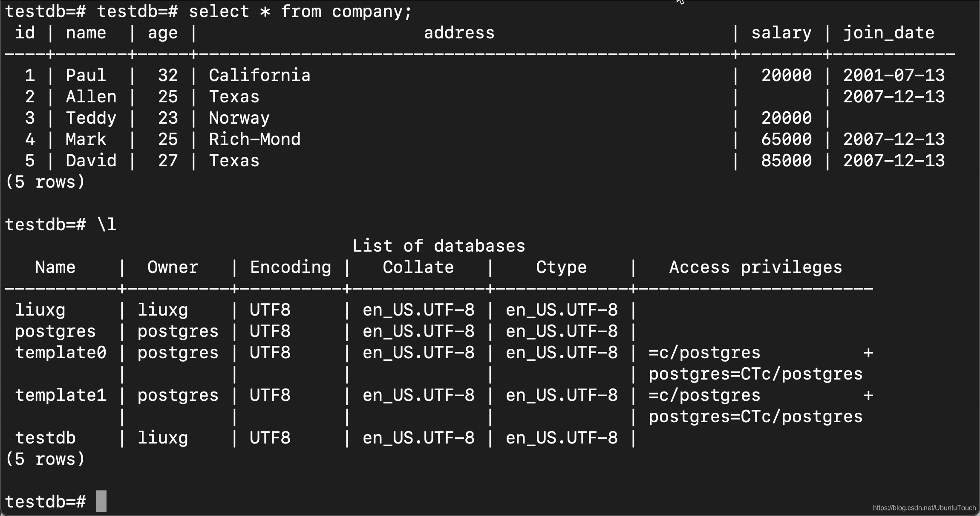Click the 'Encoding' column header
The height and width of the screenshot is (516, 980).
tap(291, 267)
